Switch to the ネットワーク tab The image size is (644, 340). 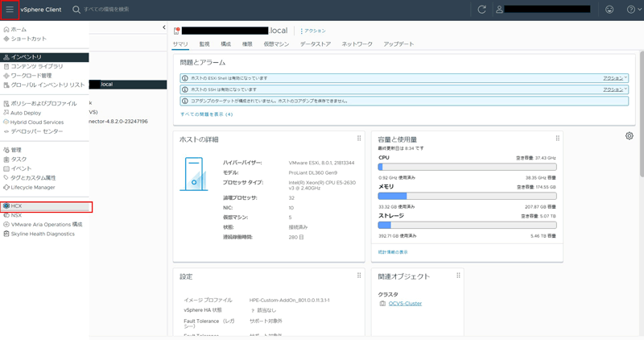coord(357,44)
